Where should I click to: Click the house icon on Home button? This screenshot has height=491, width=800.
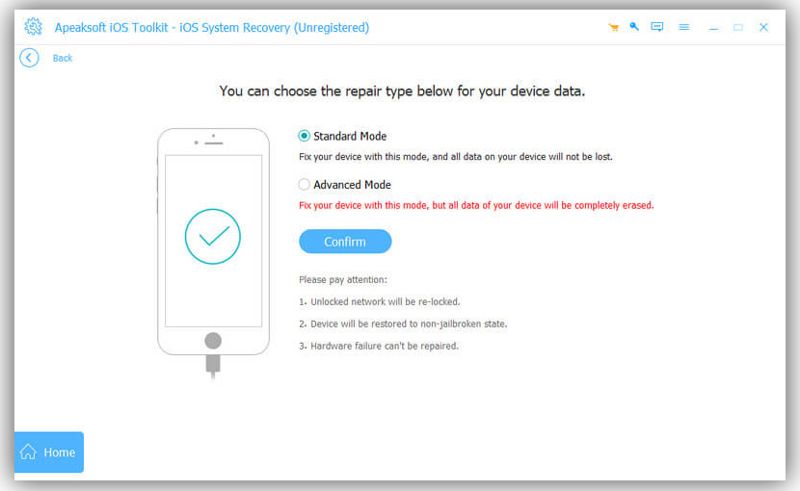pos(28,452)
